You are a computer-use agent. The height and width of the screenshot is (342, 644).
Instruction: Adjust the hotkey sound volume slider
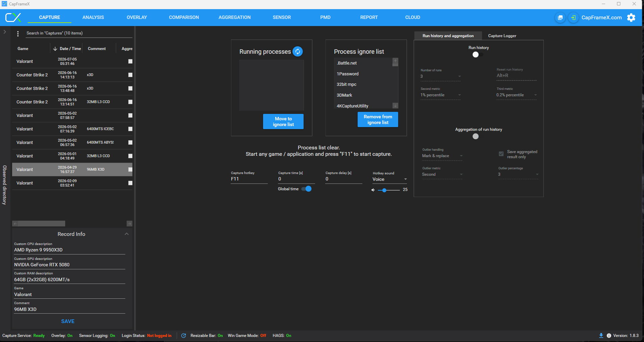(x=389, y=190)
